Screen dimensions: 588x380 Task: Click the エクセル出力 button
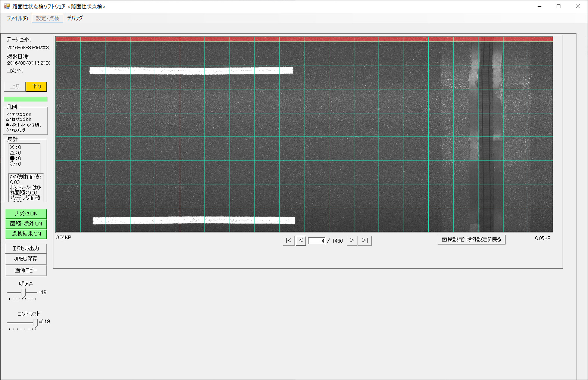(26, 248)
